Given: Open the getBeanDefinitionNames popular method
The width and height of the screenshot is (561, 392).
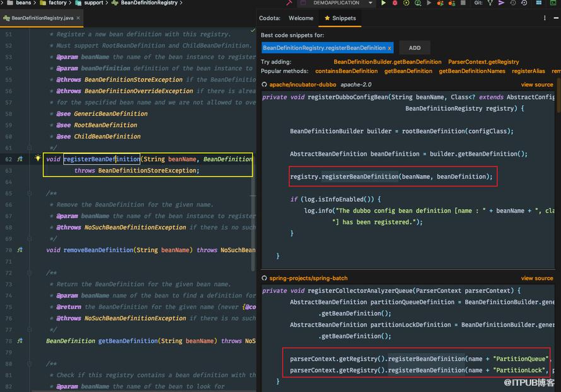Looking at the screenshot, I should (472, 71).
